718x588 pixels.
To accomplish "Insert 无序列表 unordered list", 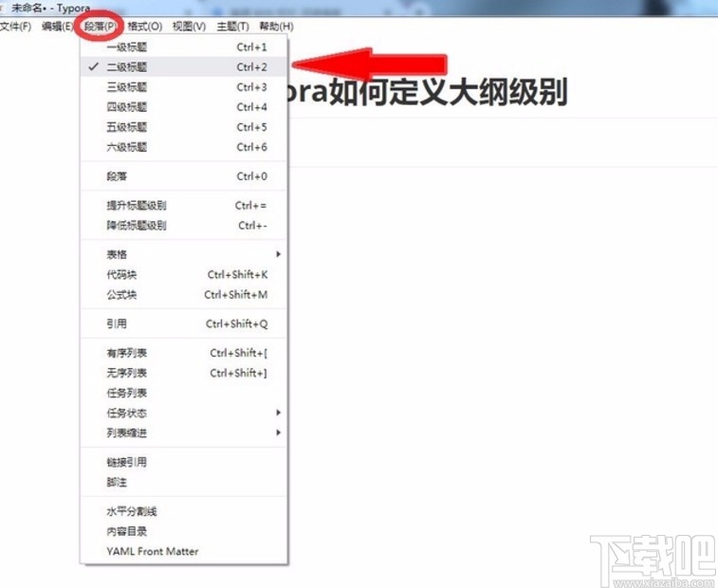I will coord(184,374).
